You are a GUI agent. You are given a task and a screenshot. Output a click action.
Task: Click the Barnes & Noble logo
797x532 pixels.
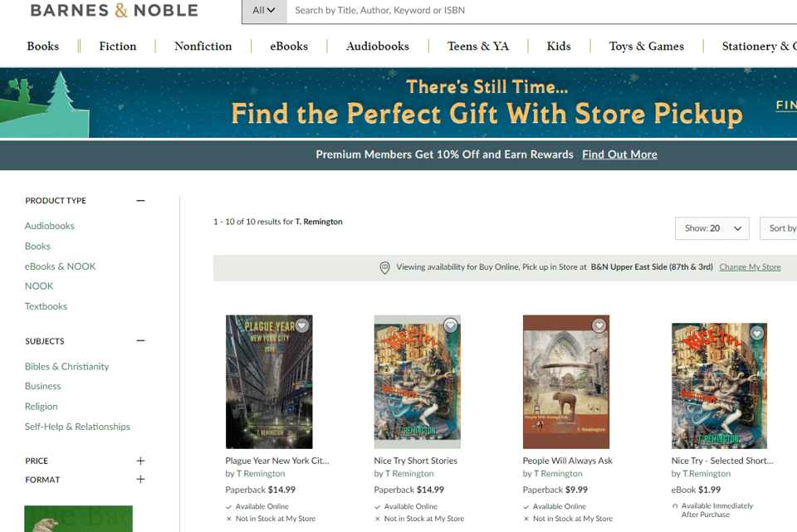(114, 11)
